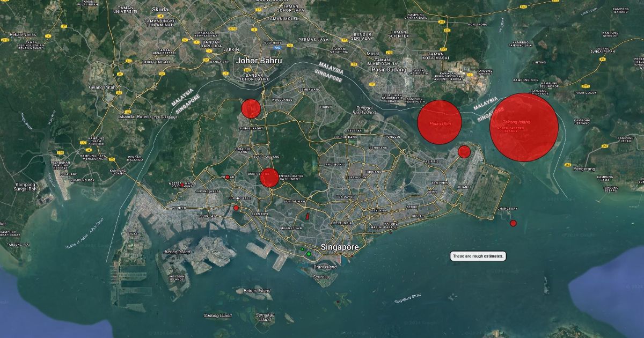Click the large 'Johor Bahru' city label

tap(259, 61)
